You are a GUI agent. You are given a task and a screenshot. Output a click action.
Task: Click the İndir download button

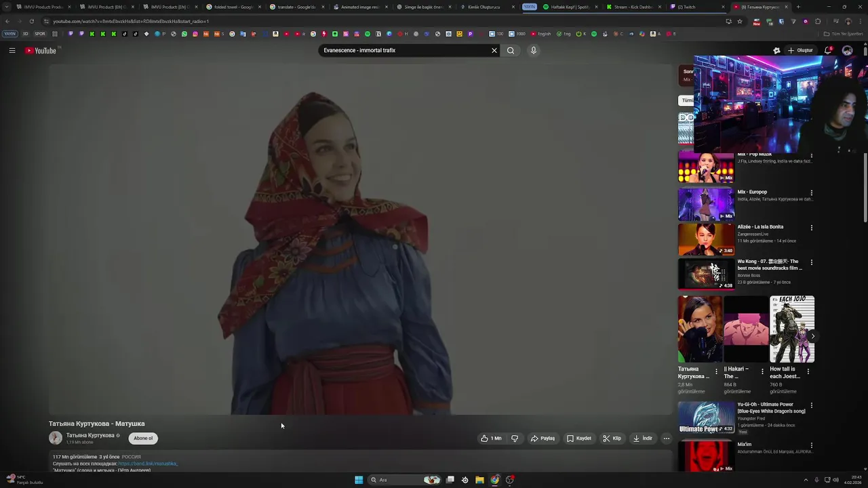pyautogui.click(x=642, y=439)
